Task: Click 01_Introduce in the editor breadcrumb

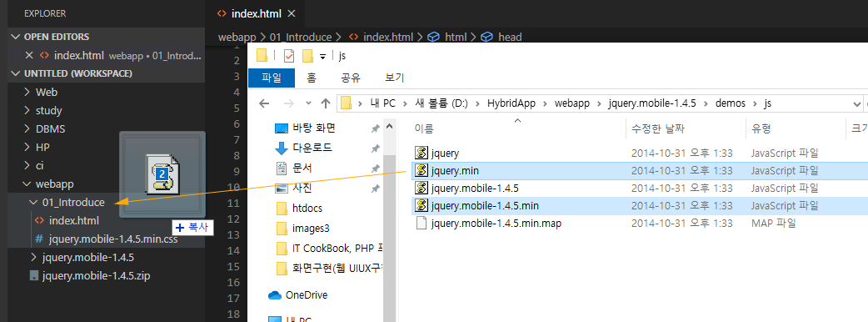Action: 301,38
